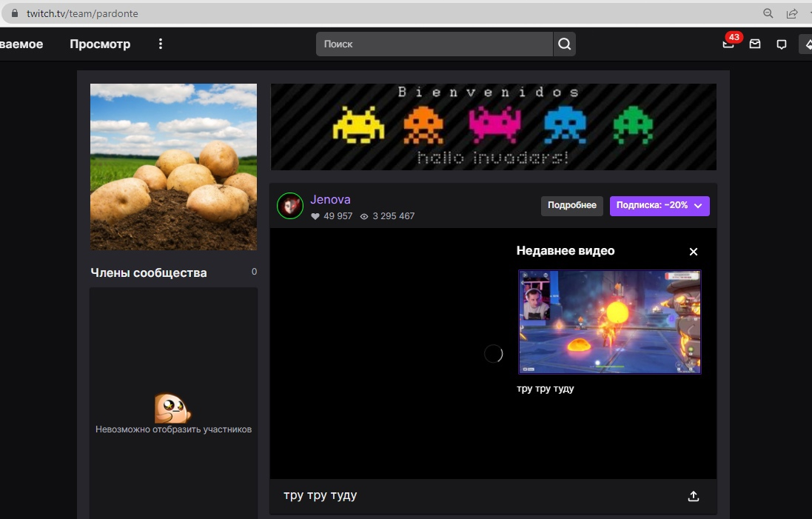
Task: Focus the Поиск search field
Action: [434, 44]
